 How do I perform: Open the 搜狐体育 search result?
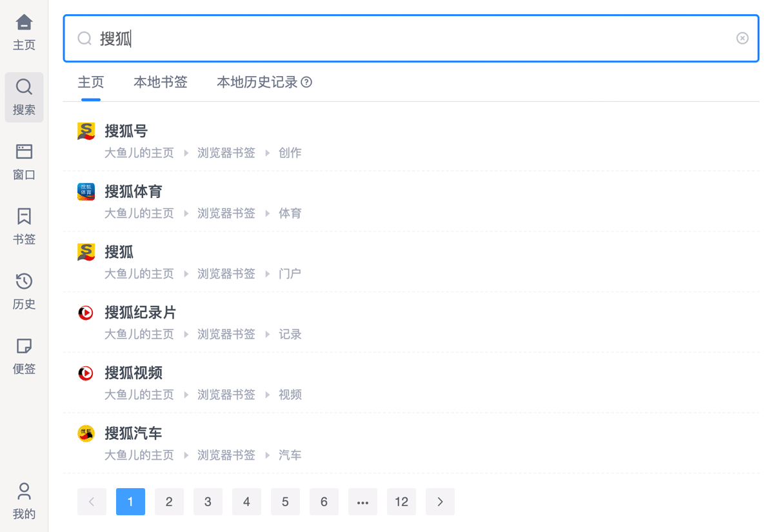point(134,192)
